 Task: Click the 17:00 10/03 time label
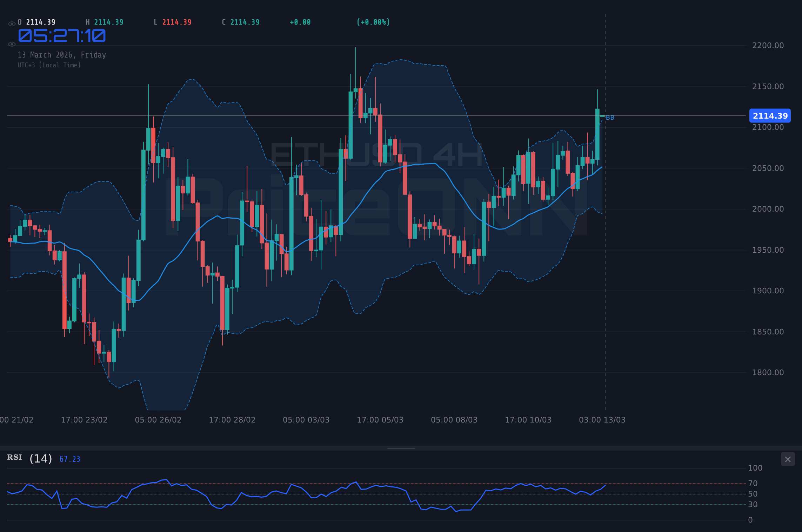point(528,420)
